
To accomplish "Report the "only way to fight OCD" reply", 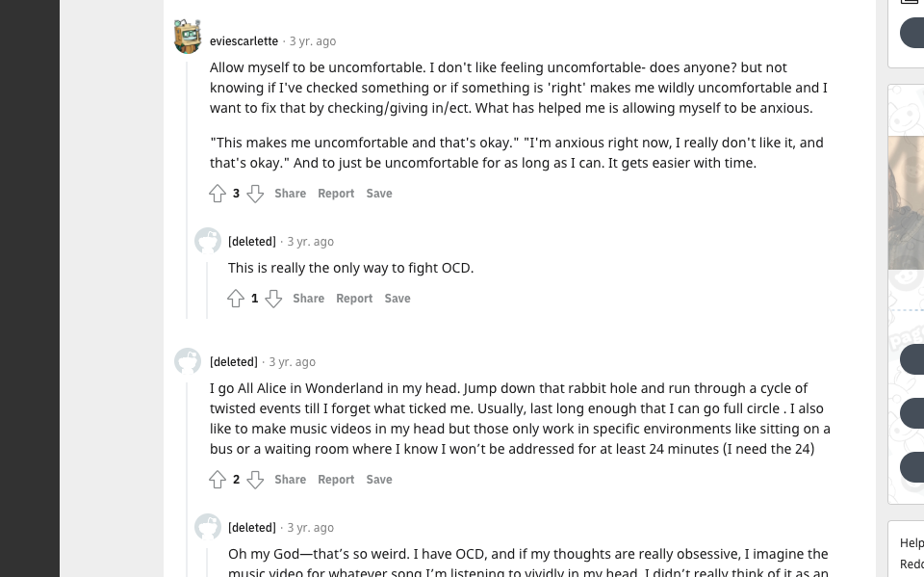I will [354, 299].
